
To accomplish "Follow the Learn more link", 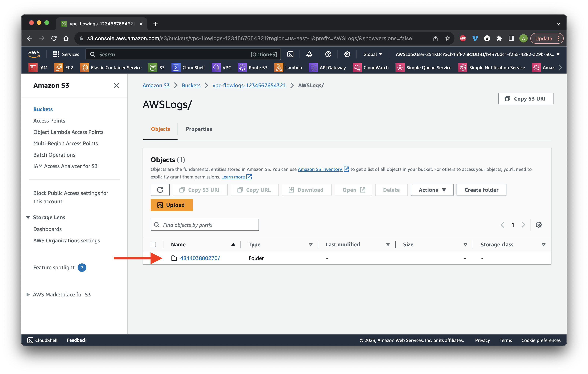I will click(x=236, y=177).
